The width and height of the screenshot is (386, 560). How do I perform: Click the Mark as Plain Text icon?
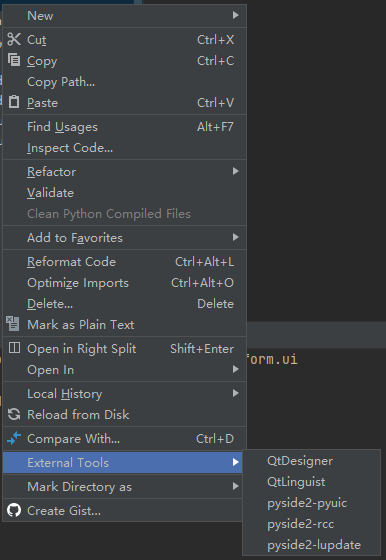(13, 324)
